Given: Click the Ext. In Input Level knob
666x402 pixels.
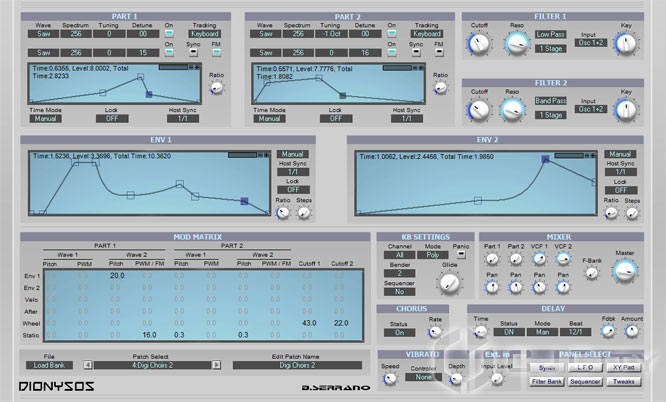Looking at the screenshot, I should pos(497,379).
